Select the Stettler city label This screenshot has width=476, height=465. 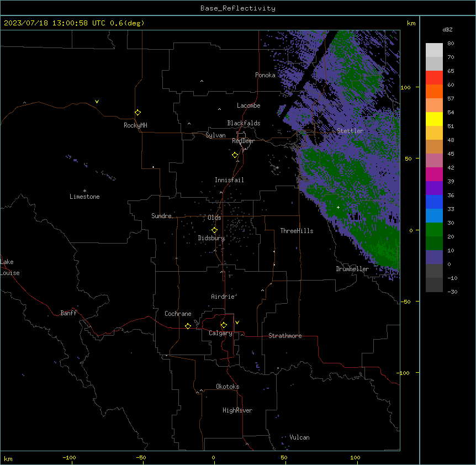pyautogui.click(x=350, y=131)
